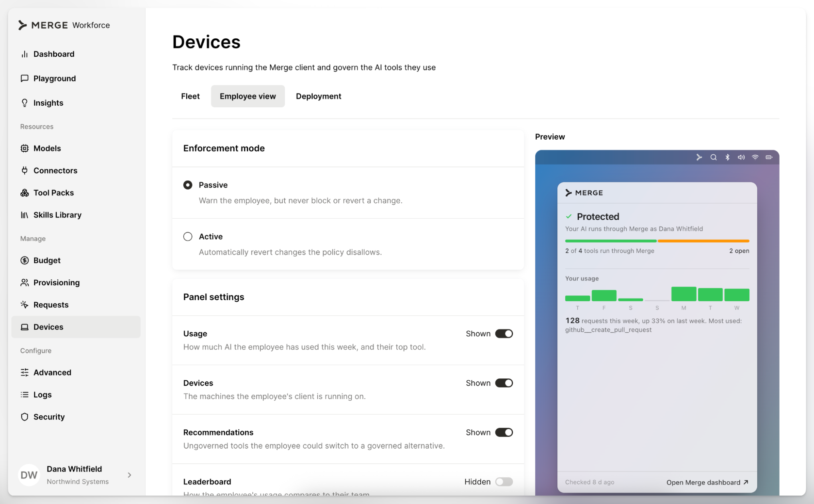Click the Connectors plug icon
The image size is (814, 504).
point(24,170)
